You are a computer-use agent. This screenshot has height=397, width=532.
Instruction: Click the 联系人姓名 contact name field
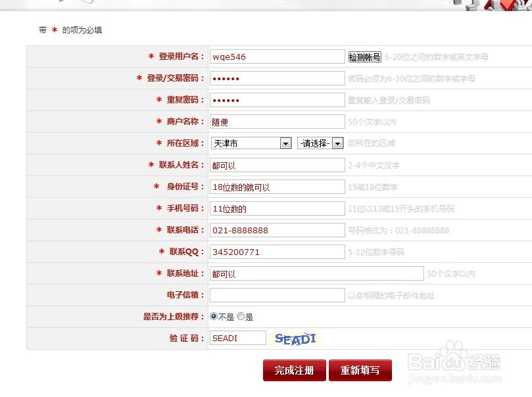pyautogui.click(x=276, y=165)
